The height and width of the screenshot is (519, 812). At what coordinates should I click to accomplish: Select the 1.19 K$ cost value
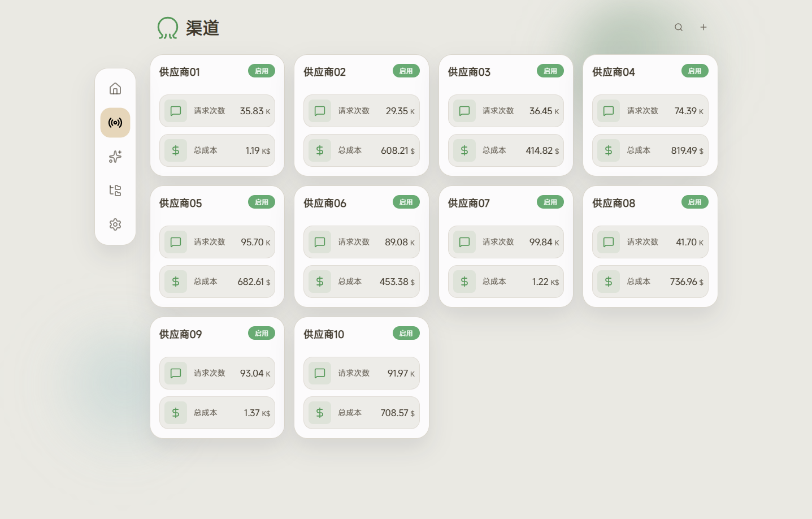point(258,150)
